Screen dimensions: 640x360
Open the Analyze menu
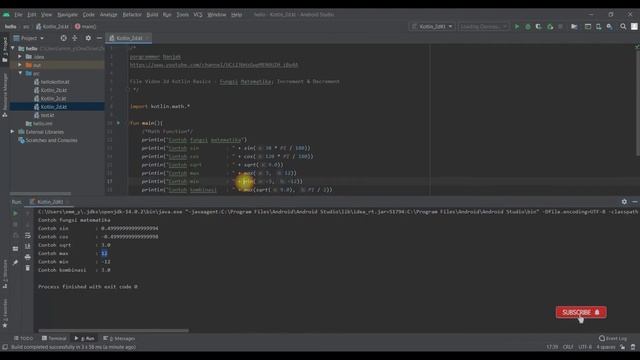(109, 14)
